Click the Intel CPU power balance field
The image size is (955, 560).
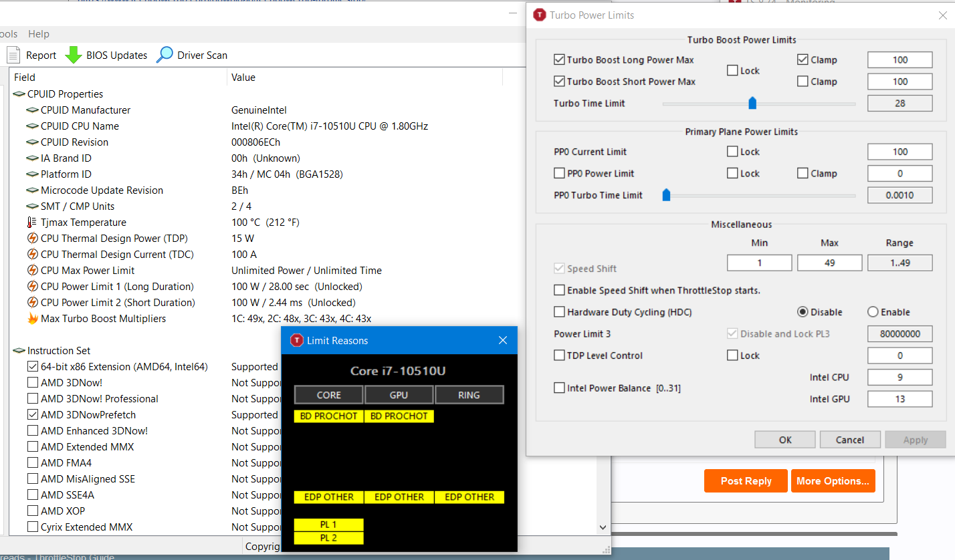tap(899, 378)
